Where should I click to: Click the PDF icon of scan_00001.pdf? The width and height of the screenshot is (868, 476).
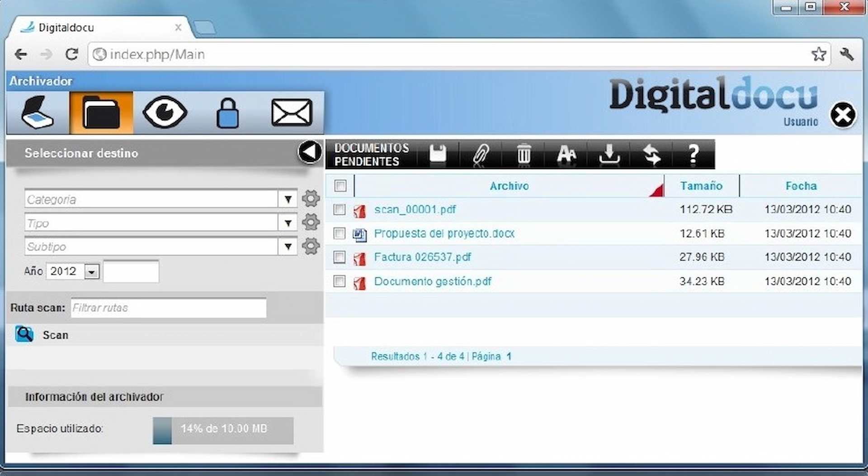(360, 210)
